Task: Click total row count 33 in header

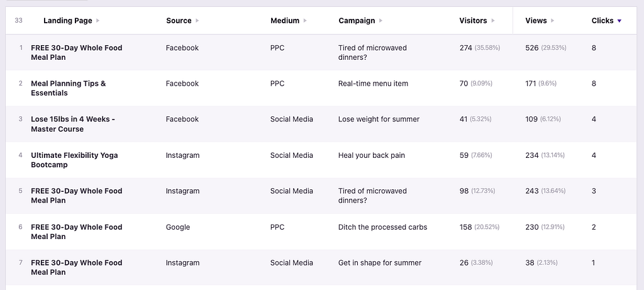Action: point(19,21)
